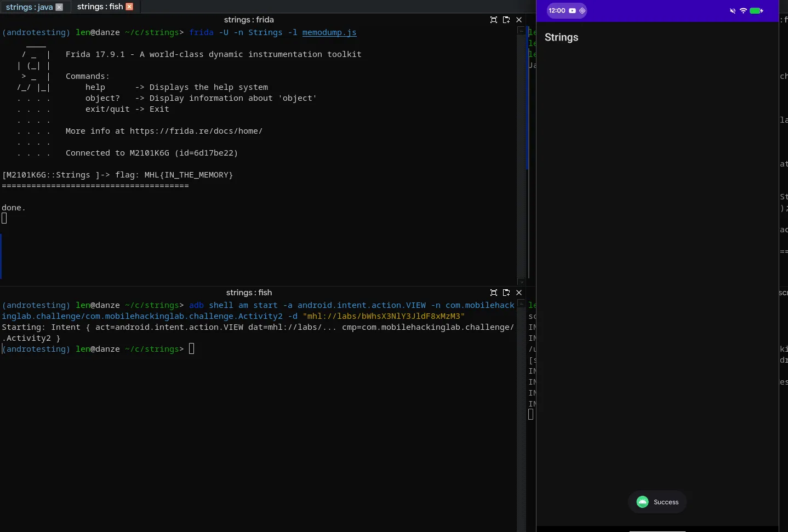788x532 pixels.
Task: Tap the screen recording status icon
Action: (x=572, y=10)
